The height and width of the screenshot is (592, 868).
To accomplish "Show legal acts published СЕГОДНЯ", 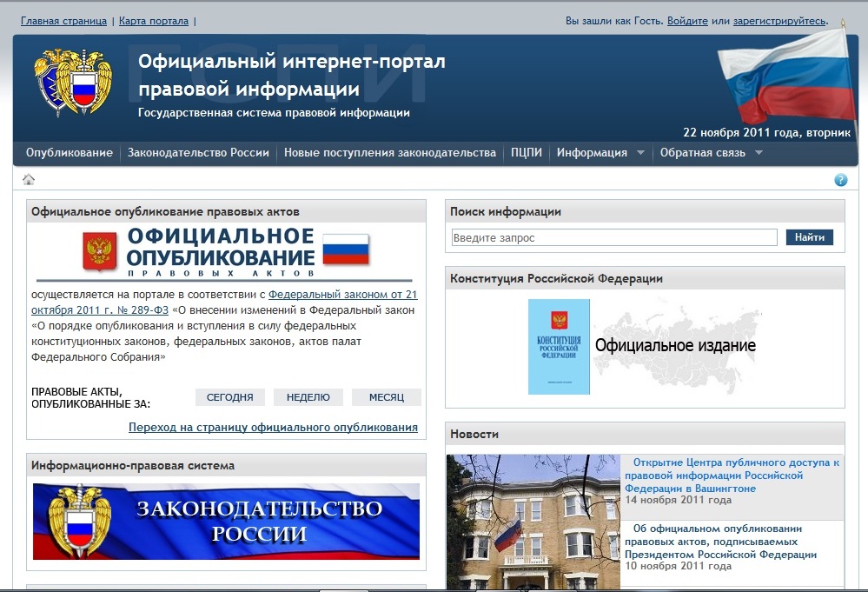I will 230,397.
